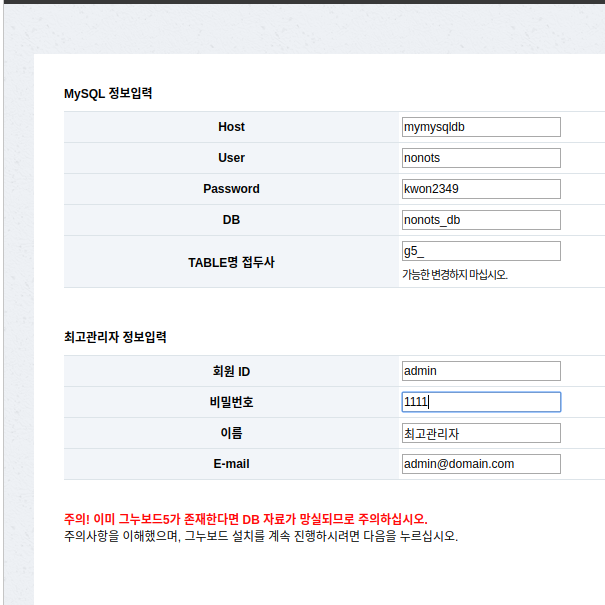Viewport: 605px width, 605px height.
Task: Click the Password field showing kwon2349
Action: [480, 189]
